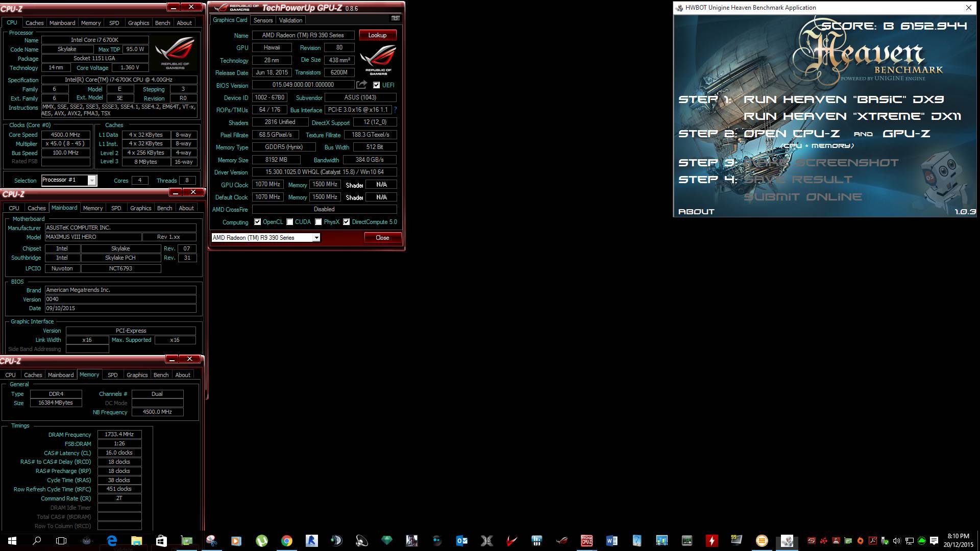Click the DRAM Frequency value 1733.4 MHz
The image size is (980, 551).
(x=119, y=435)
